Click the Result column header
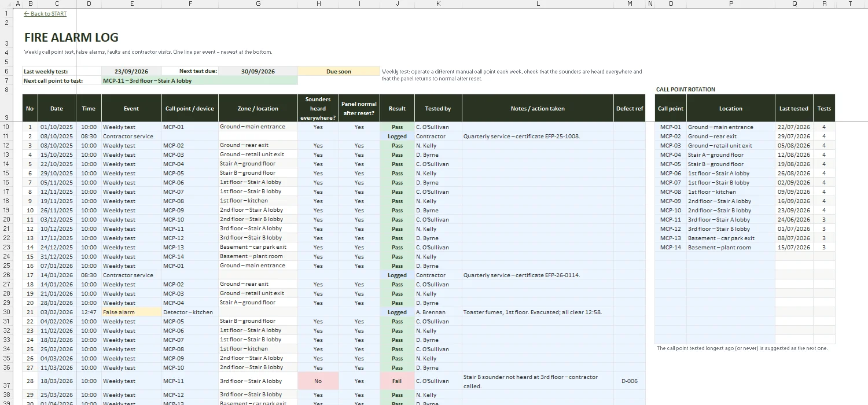 pyautogui.click(x=397, y=108)
